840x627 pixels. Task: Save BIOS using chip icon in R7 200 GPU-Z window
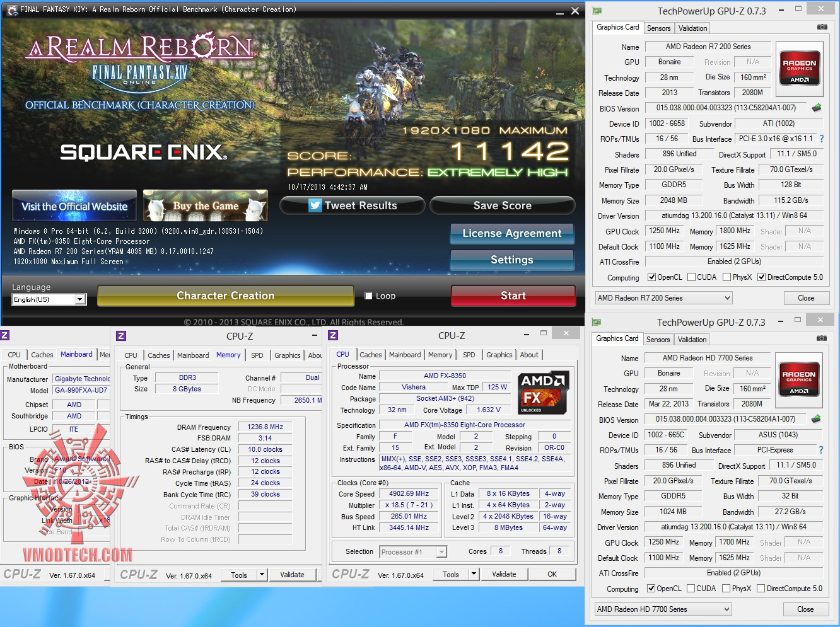pos(817,108)
